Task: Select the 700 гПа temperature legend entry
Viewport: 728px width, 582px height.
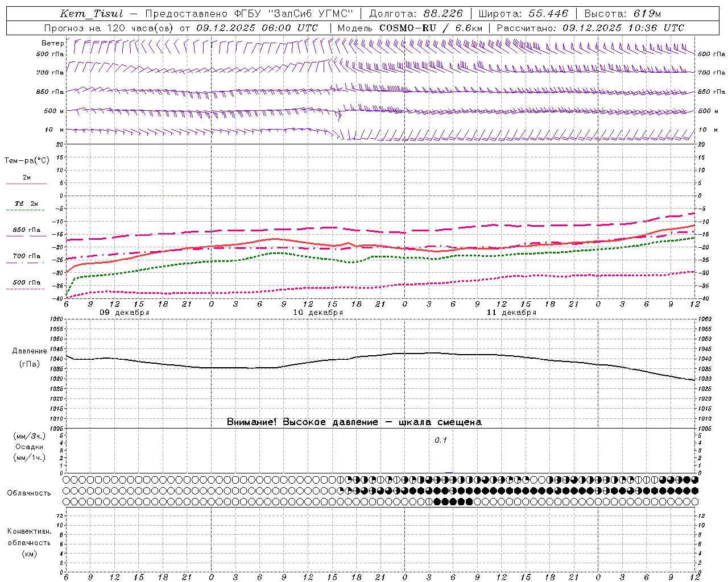Action: (27, 256)
